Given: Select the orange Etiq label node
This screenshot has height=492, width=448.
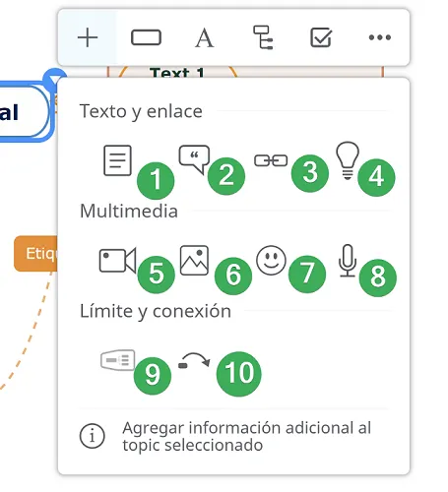Looking at the screenshot, I should coord(35,254).
